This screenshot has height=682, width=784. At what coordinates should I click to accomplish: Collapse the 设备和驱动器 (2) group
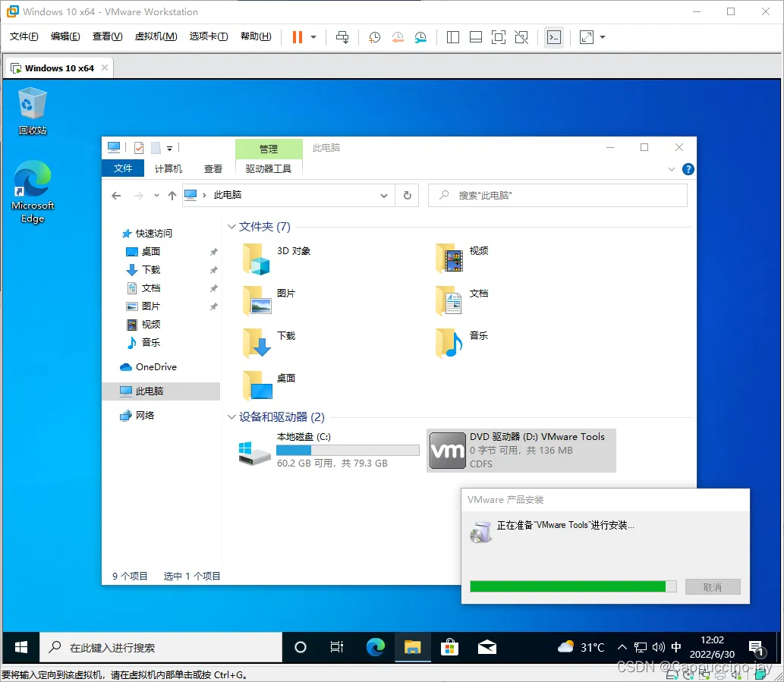[x=231, y=416]
